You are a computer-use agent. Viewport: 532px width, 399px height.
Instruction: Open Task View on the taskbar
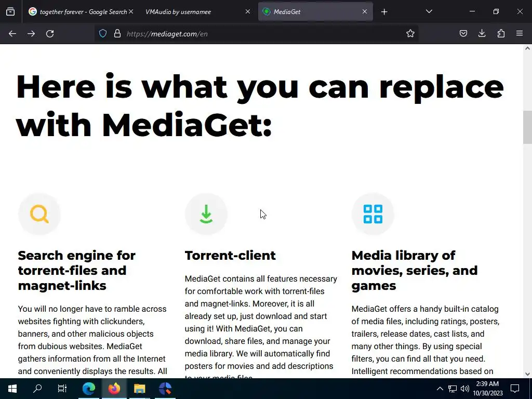click(x=62, y=389)
